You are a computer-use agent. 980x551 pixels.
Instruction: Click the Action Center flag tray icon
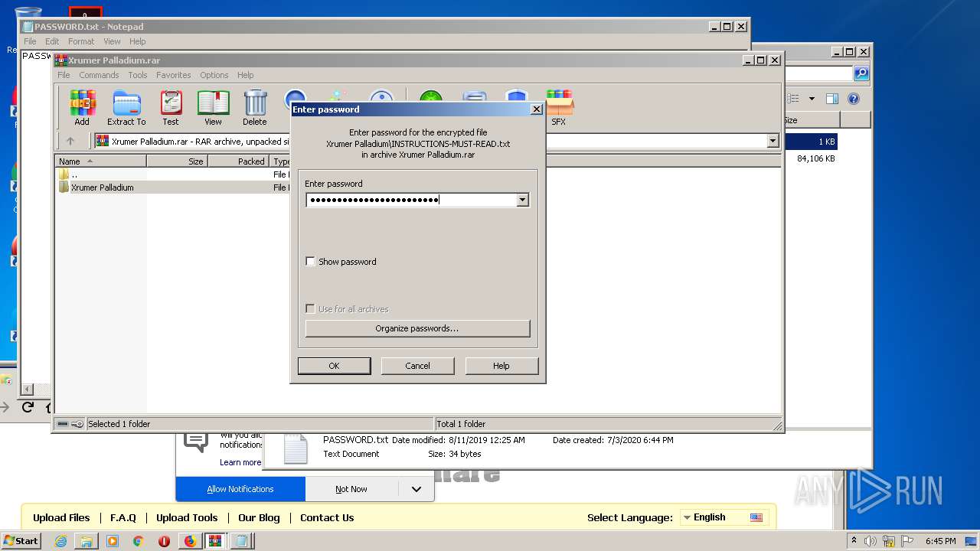tap(908, 541)
